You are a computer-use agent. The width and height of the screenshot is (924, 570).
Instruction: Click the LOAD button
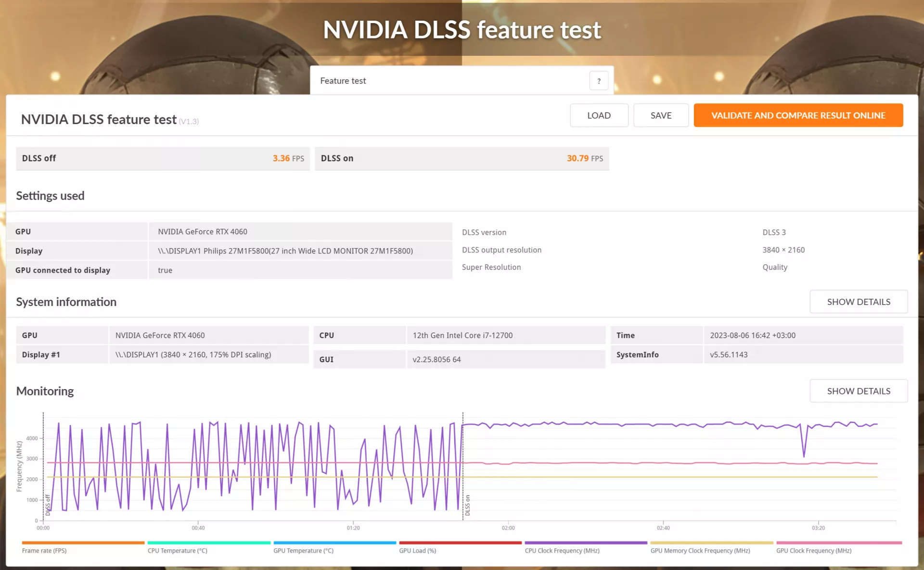(599, 115)
